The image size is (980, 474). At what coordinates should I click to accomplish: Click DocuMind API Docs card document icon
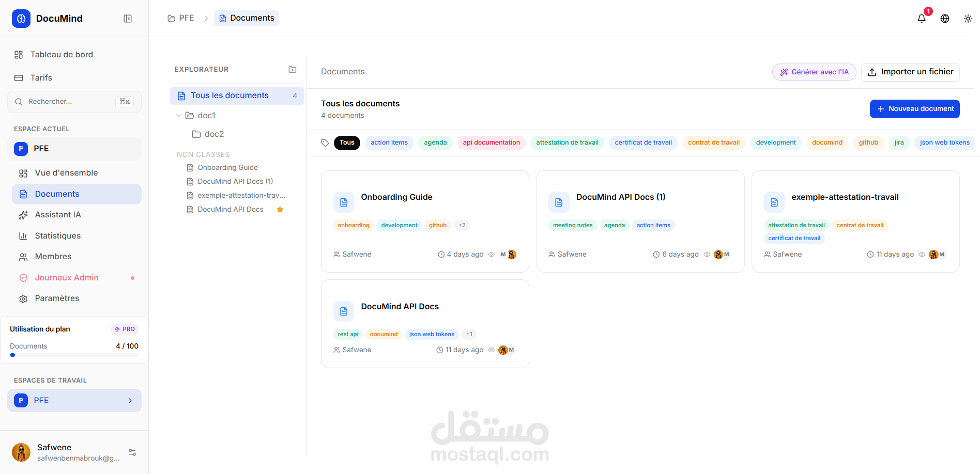344,311
